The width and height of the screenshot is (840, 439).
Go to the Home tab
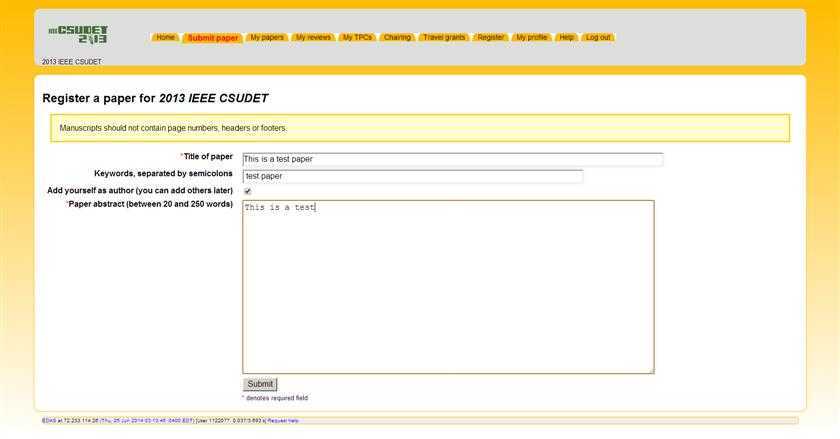coord(165,37)
